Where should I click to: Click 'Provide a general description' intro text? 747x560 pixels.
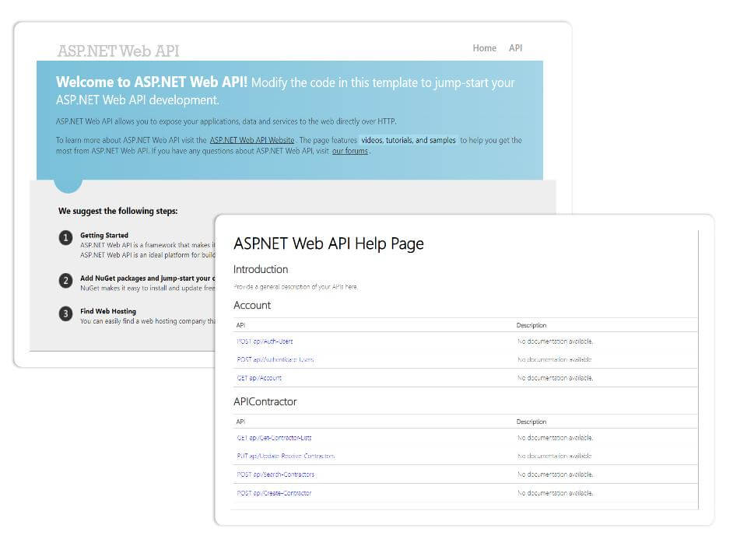click(x=296, y=287)
